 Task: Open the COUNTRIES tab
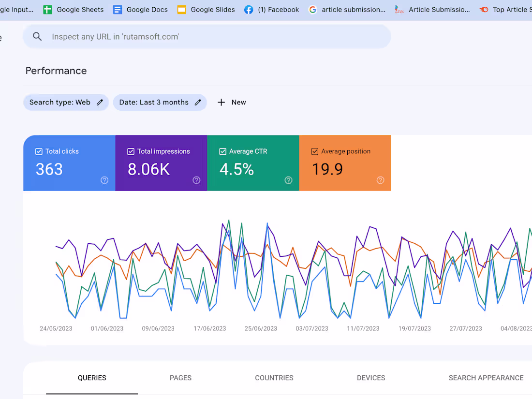[274, 378]
